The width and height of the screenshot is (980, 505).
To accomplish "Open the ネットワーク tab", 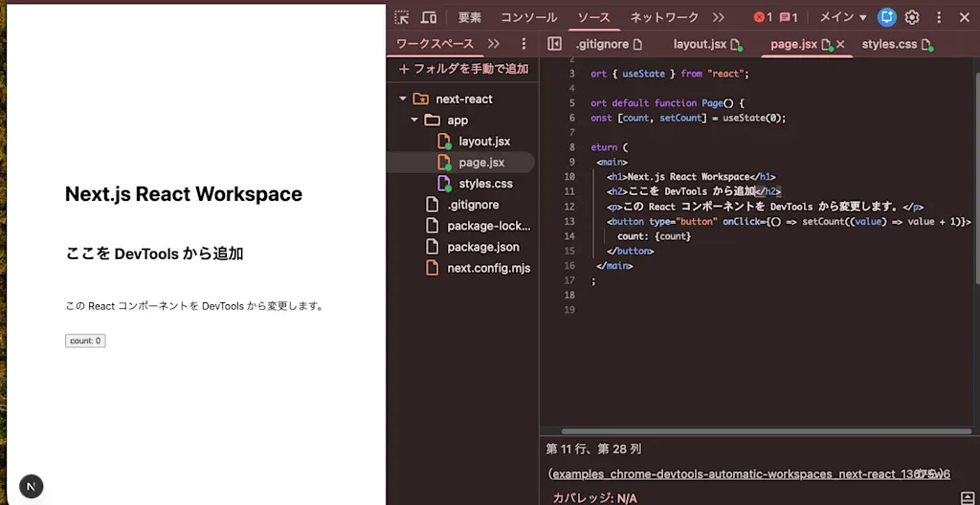I will [x=664, y=17].
